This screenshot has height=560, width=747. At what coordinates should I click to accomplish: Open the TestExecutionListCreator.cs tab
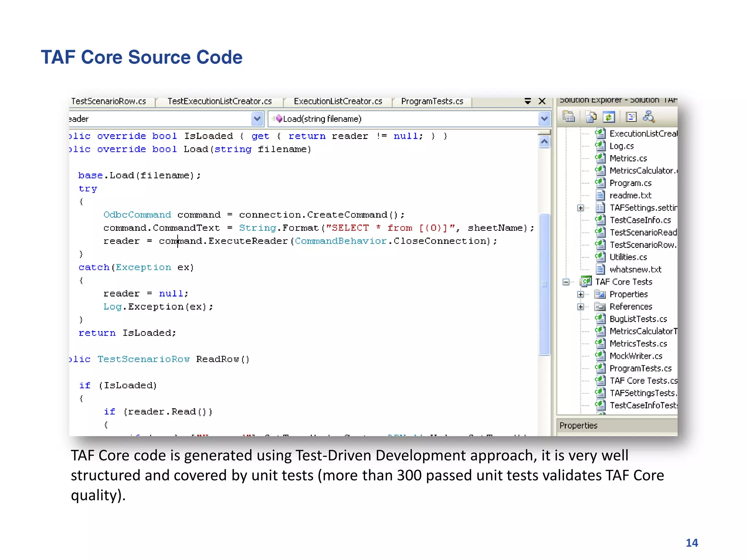pos(220,101)
